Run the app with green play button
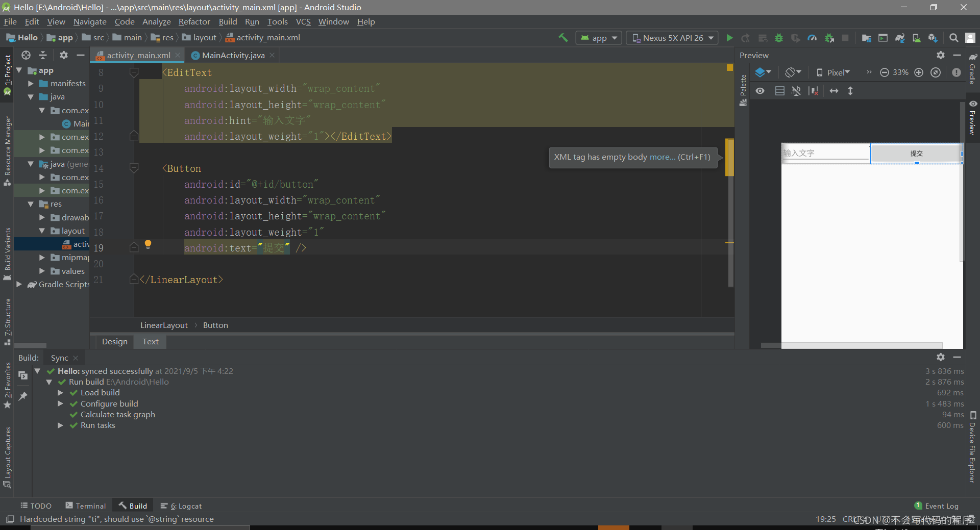Viewport: 980px width, 530px height. [729, 38]
